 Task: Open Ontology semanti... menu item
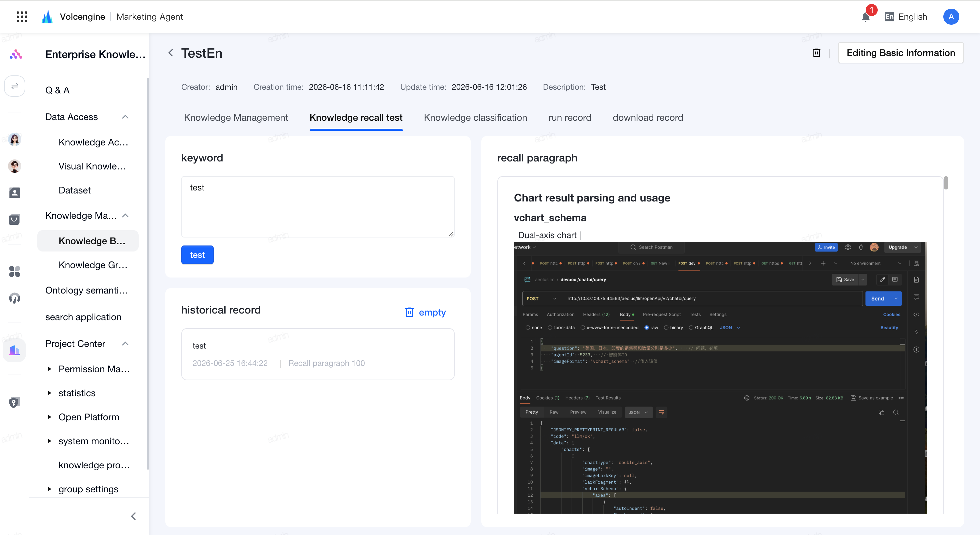point(86,290)
